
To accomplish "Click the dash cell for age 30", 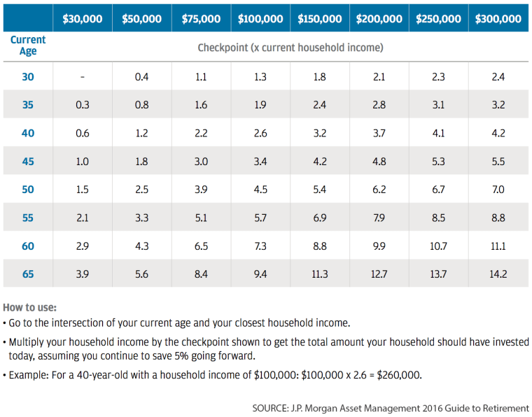I will click(82, 77).
